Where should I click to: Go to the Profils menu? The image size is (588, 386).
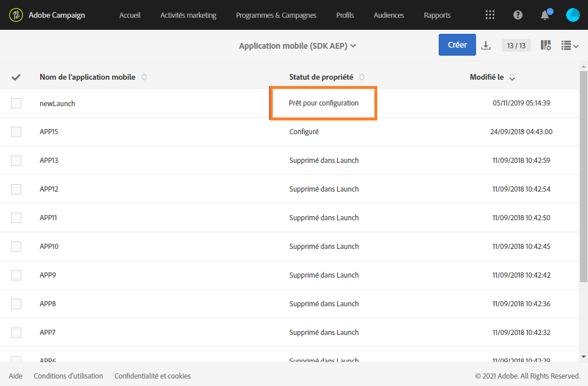[345, 15]
